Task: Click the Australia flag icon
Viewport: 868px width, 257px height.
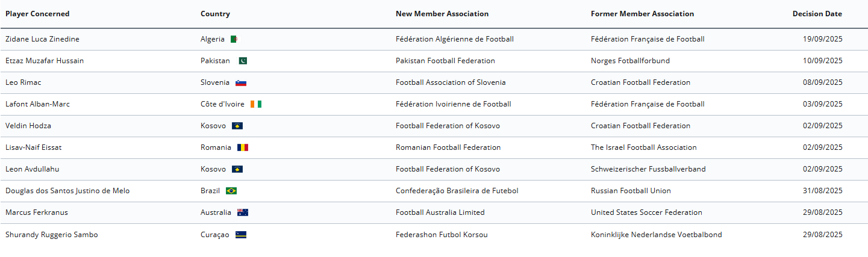Action: [243, 212]
